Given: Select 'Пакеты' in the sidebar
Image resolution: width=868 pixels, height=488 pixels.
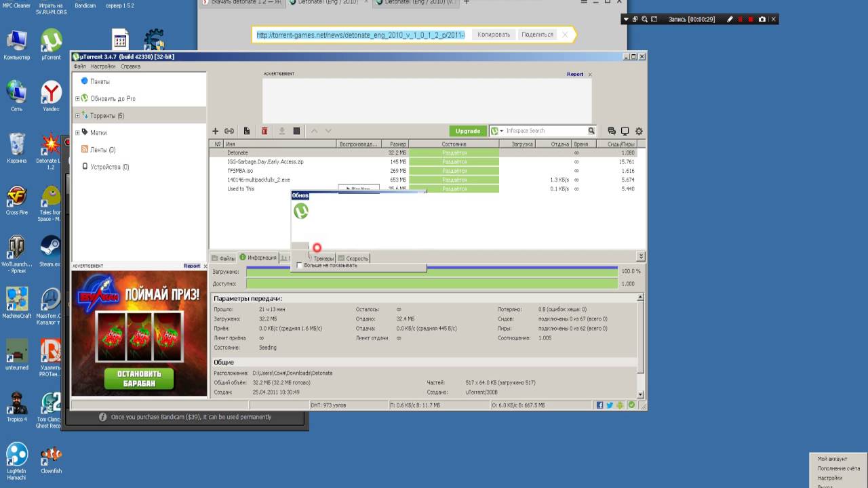Looking at the screenshot, I should point(100,81).
